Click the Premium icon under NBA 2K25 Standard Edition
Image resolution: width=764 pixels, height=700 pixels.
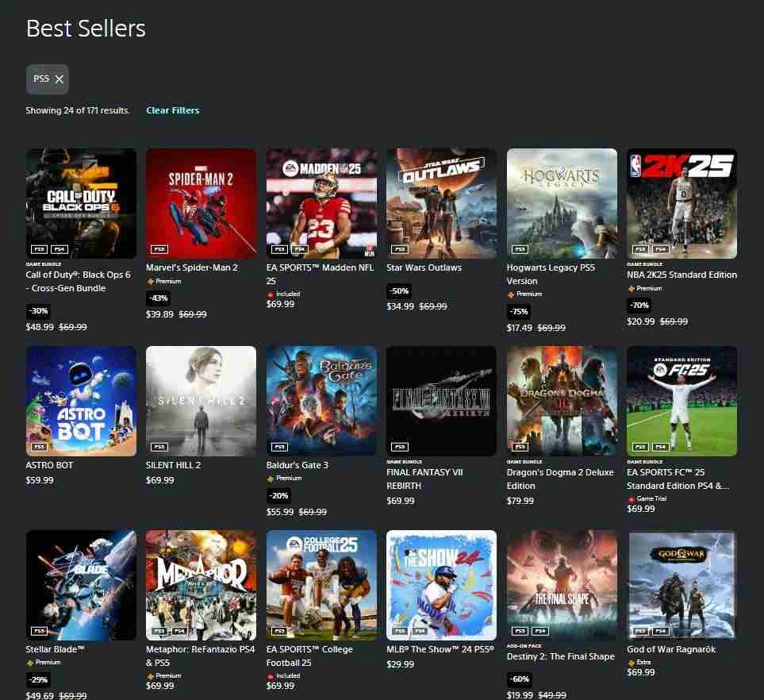coord(631,289)
